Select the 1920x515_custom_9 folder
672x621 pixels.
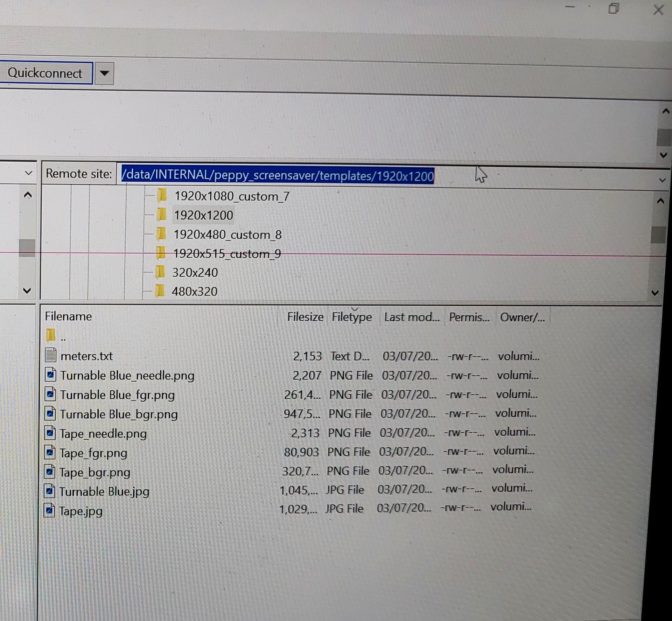coord(227,253)
